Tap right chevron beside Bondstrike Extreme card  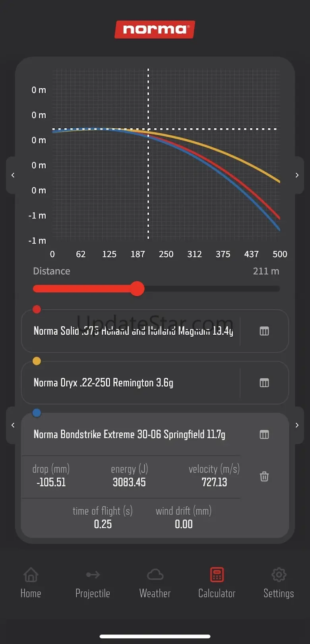(x=297, y=425)
